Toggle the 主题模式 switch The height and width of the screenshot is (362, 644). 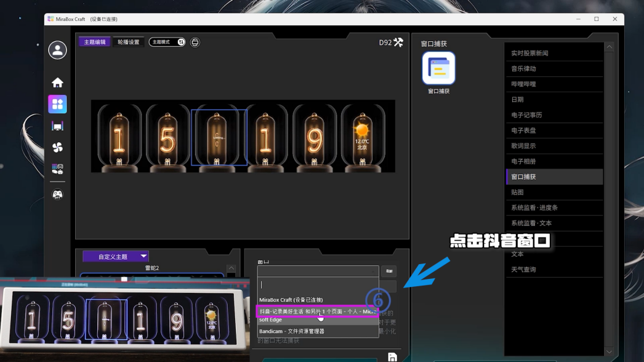167,42
